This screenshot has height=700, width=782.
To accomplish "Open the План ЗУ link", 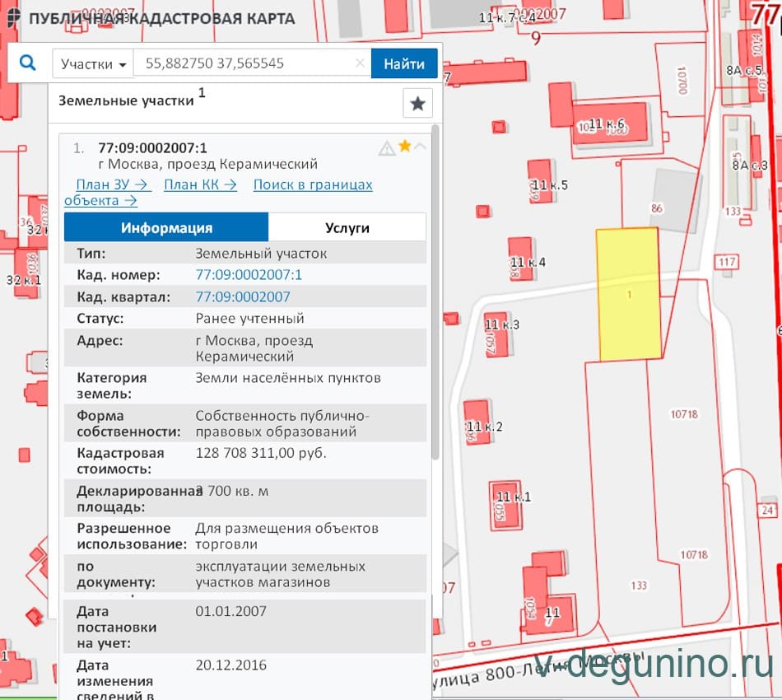I will tap(113, 184).
